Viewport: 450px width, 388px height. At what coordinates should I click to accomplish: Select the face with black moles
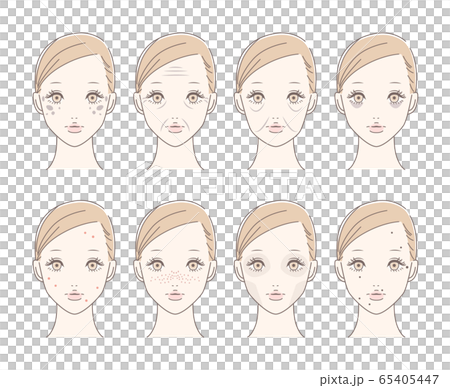click(x=376, y=269)
